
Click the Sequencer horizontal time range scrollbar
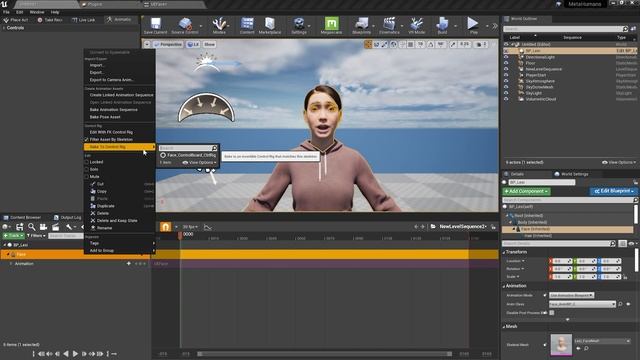[325, 354]
